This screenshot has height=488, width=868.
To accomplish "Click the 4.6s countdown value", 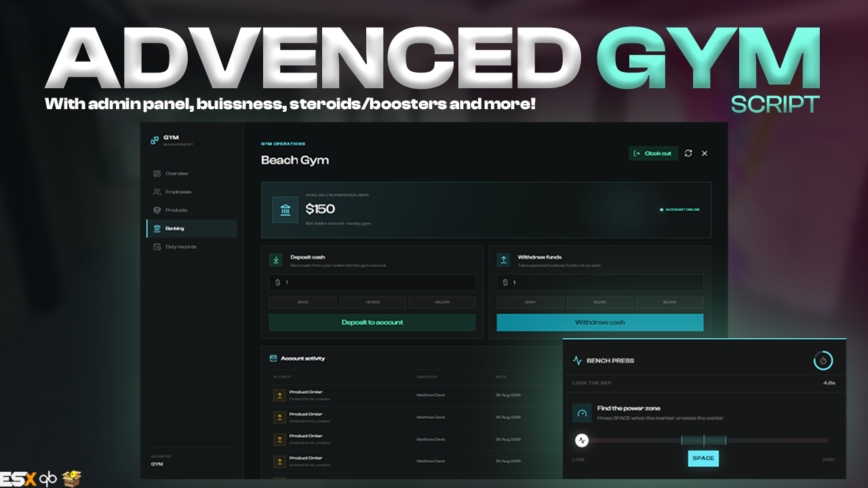I will 829,383.
